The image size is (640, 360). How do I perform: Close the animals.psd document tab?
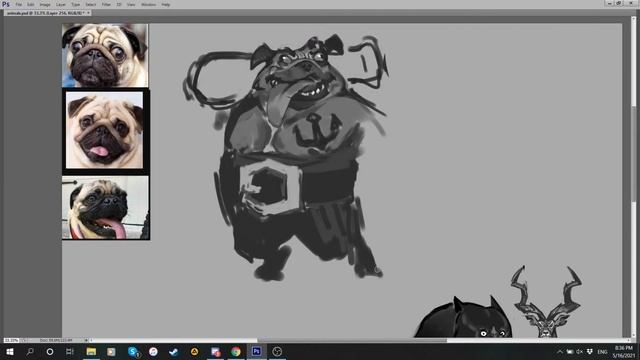[x=88, y=13]
